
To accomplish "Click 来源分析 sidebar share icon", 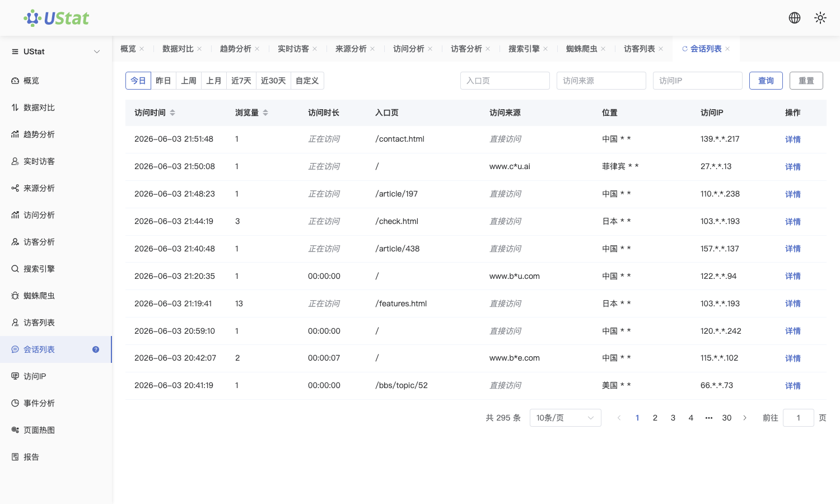I will tap(15, 188).
